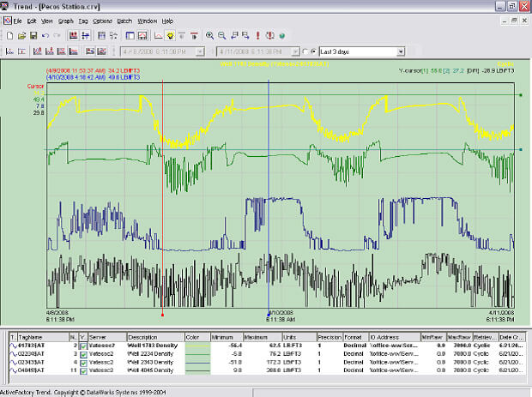Sort by Maximum column header
The image size is (532, 397).
pyautogui.click(x=263, y=337)
